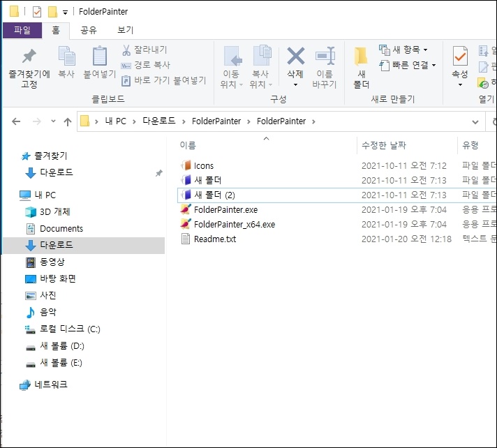Open the address bar history dropdown
497x448 pixels.
pos(475,122)
